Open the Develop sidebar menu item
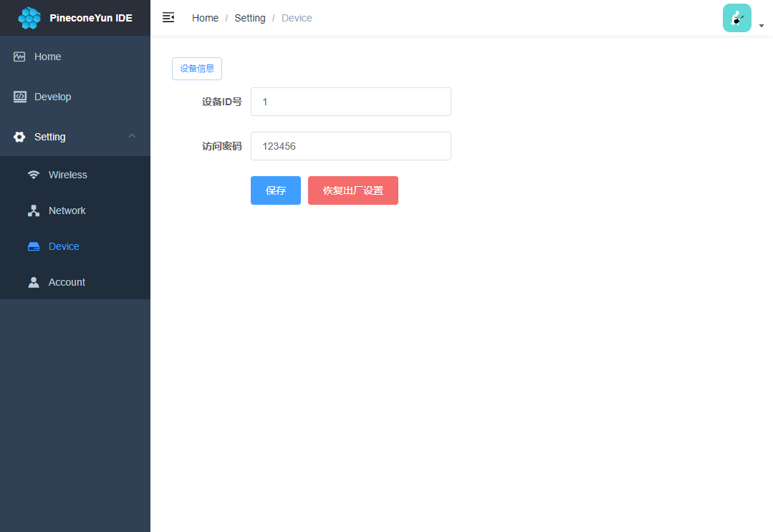This screenshot has width=773, height=532. click(x=75, y=97)
